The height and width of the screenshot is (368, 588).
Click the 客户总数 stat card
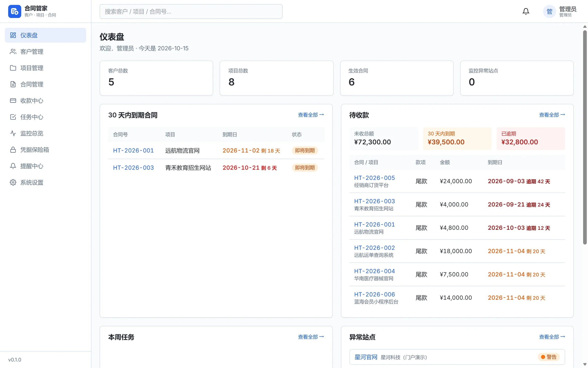tap(156, 78)
